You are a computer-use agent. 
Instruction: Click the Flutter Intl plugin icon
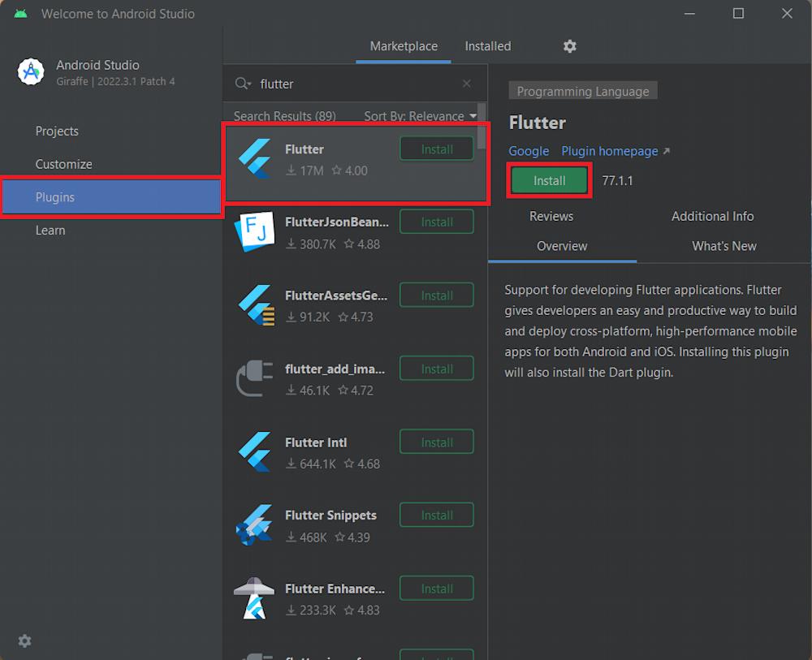254,452
